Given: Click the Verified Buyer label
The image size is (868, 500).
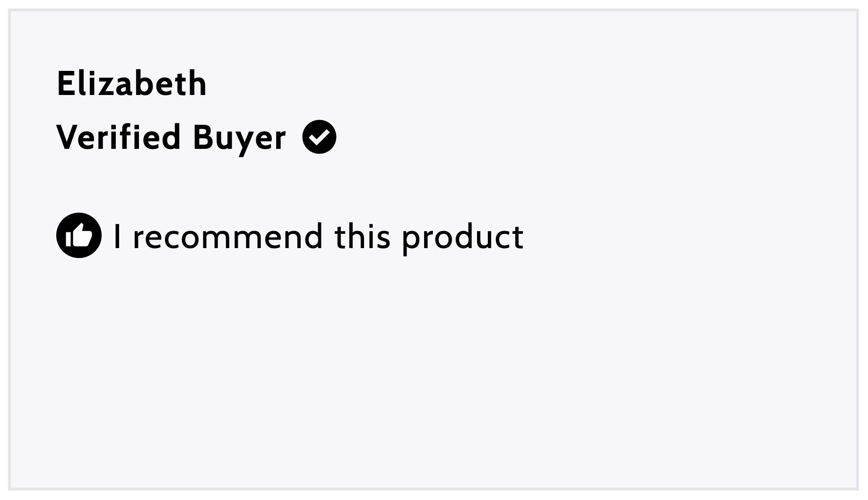Looking at the screenshot, I should click(x=171, y=138).
